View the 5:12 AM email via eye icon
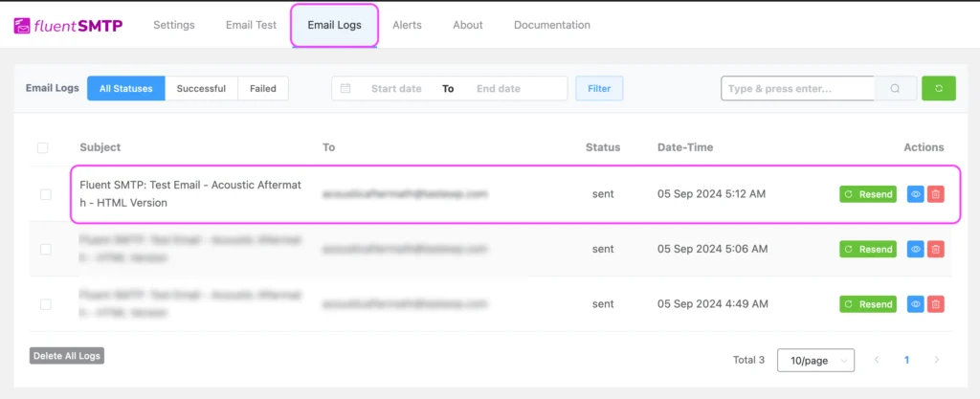The width and height of the screenshot is (980, 399). [x=916, y=194]
